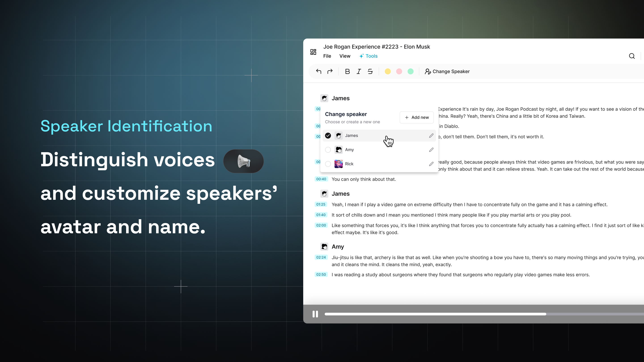Apply italic formatting icon
Viewport: 644px width, 362px height.
tap(359, 72)
